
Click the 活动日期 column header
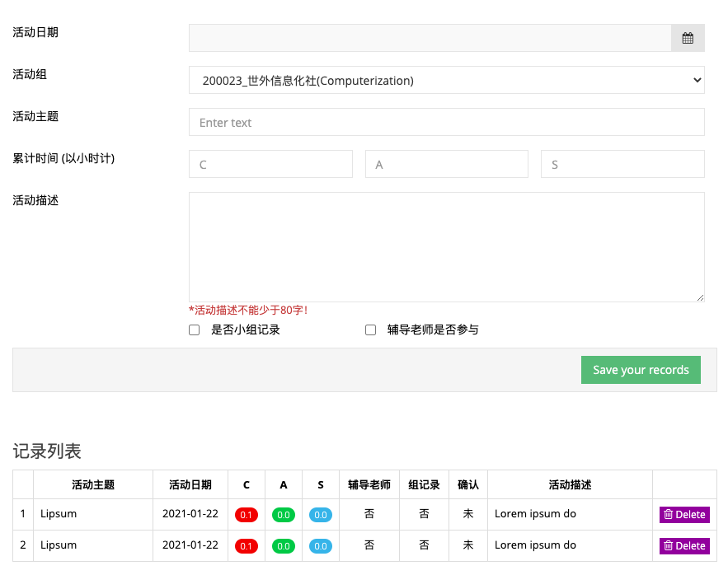[190, 485]
